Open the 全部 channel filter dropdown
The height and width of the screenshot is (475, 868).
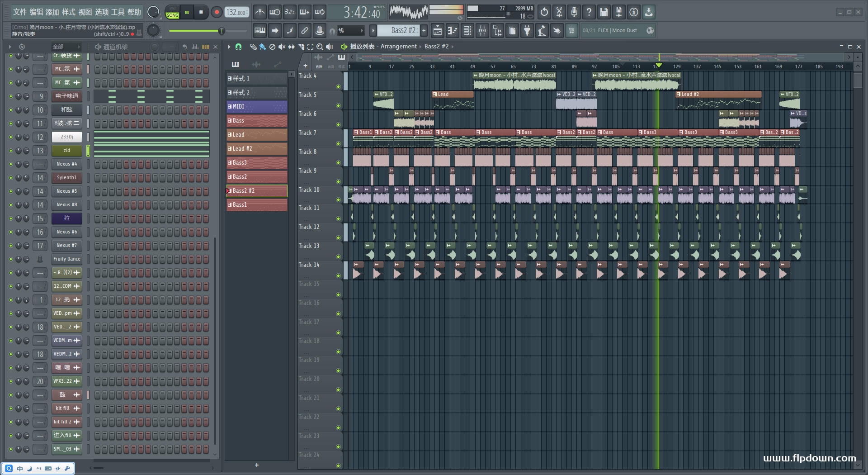point(66,47)
